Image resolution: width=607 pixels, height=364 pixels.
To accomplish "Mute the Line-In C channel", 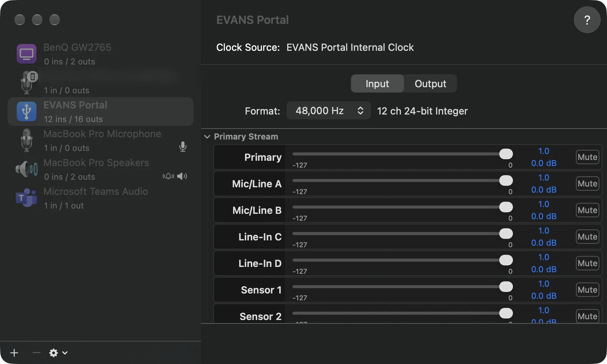I will 587,237.
